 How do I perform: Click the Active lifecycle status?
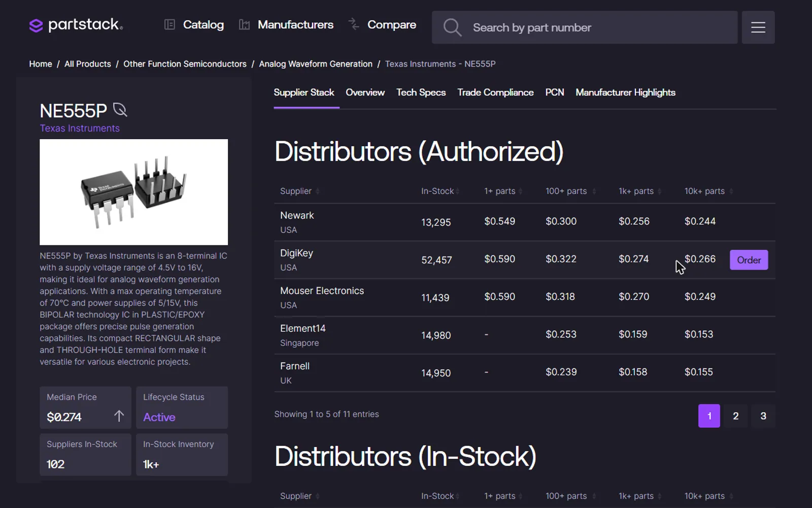pos(159,417)
